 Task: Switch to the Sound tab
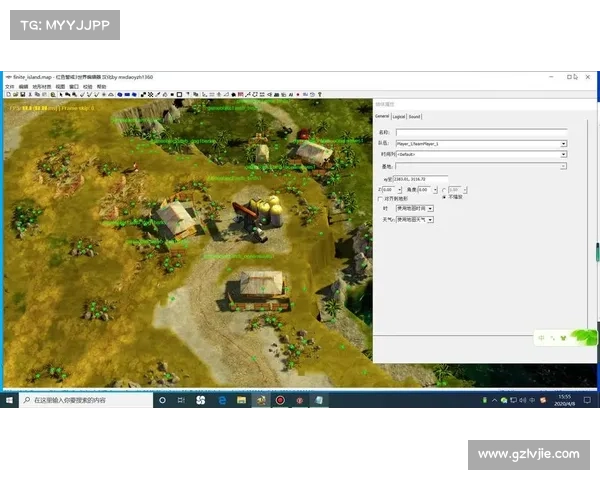[414, 116]
